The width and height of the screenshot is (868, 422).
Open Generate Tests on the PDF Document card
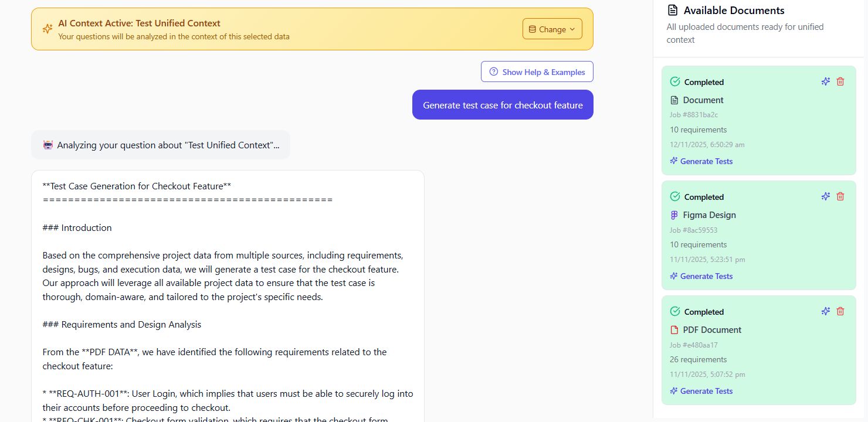point(701,390)
